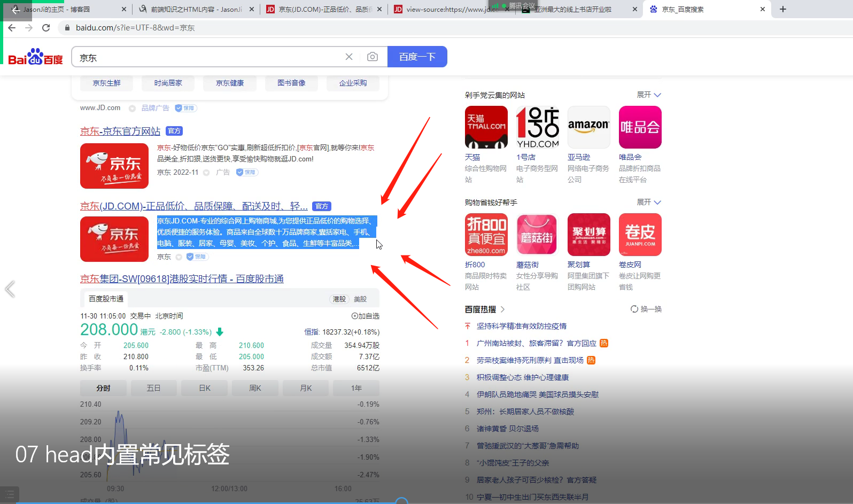Open hot search 诸神黄昏 贝尔退场

[x=508, y=429]
